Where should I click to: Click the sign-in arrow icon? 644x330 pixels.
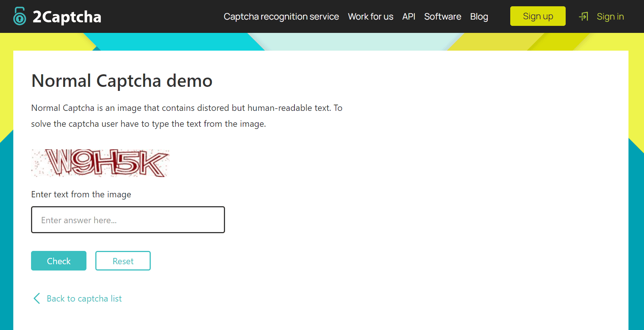click(x=583, y=16)
